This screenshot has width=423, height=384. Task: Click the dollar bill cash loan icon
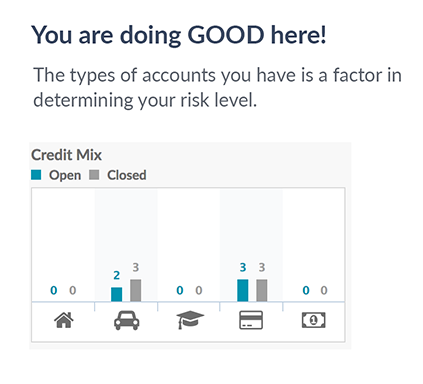[x=314, y=320]
